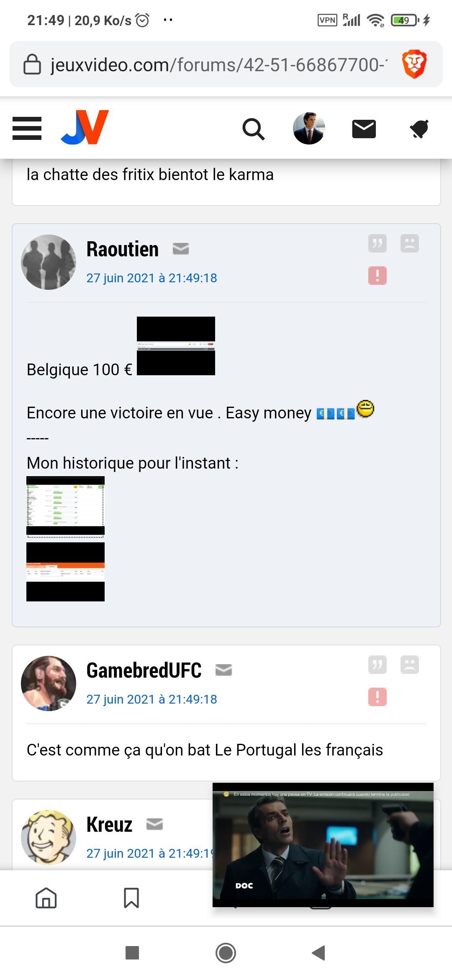Tap the JV site logo

coord(85,127)
